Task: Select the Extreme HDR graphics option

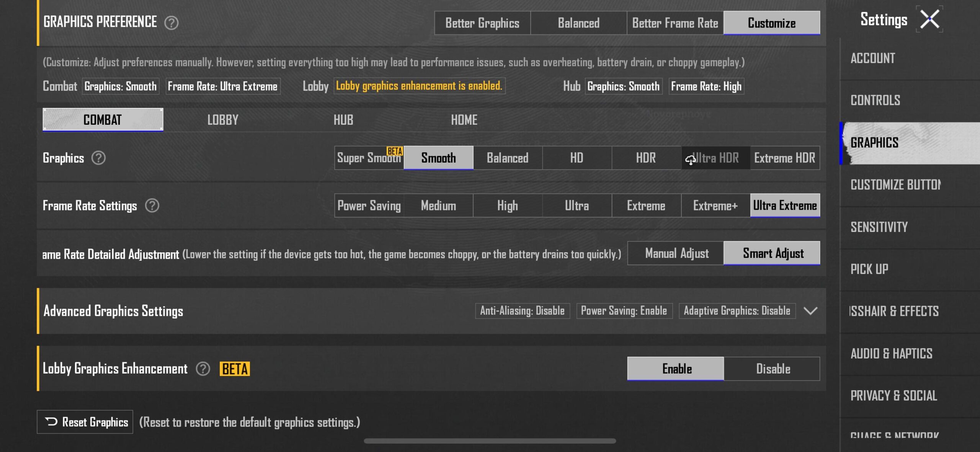Action: [x=784, y=158]
